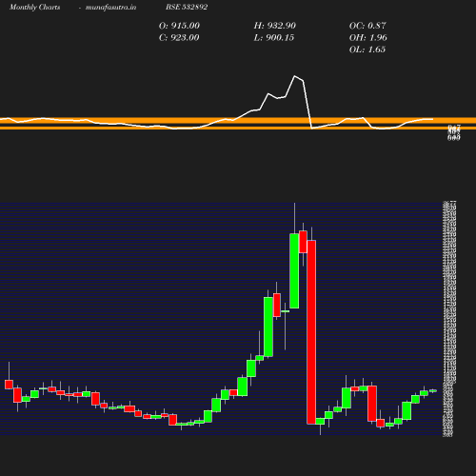Viewport: 476px width, 476px height.
Task: Click the 'OL: 1.65' value
Action: pyautogui.click(x=367, y=50)
